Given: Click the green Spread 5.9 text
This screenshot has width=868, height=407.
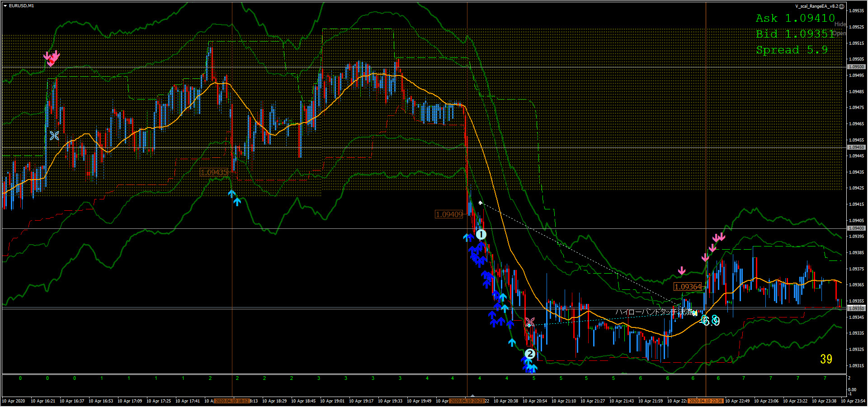Looking at the screenshot, I should (792, 50).
